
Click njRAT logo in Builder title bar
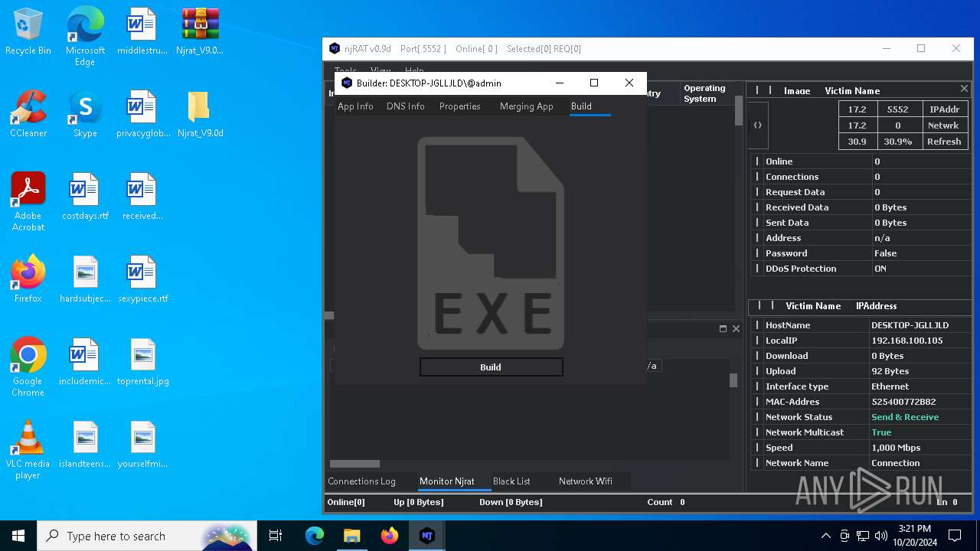pos(347,83)
